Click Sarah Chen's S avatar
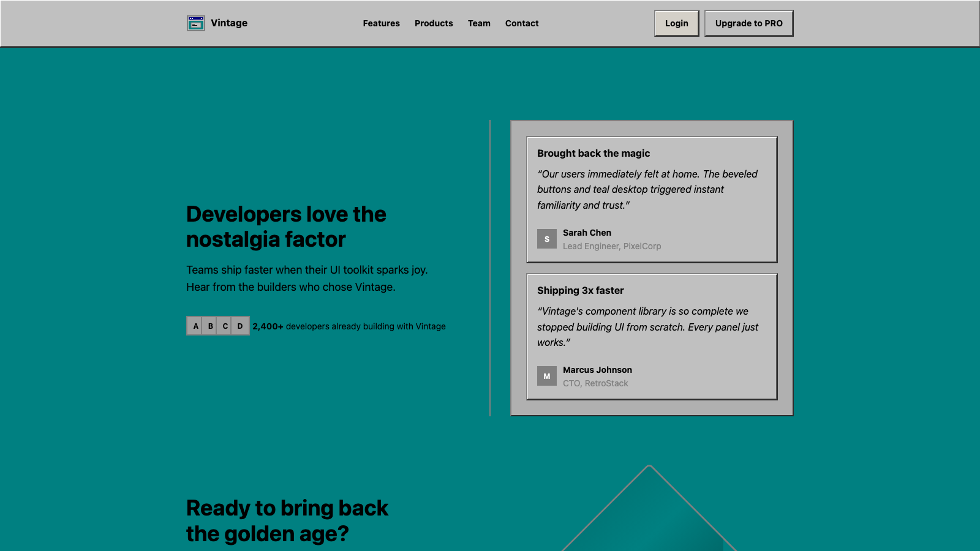Screen dimensions: 980x551 [547, 239]
